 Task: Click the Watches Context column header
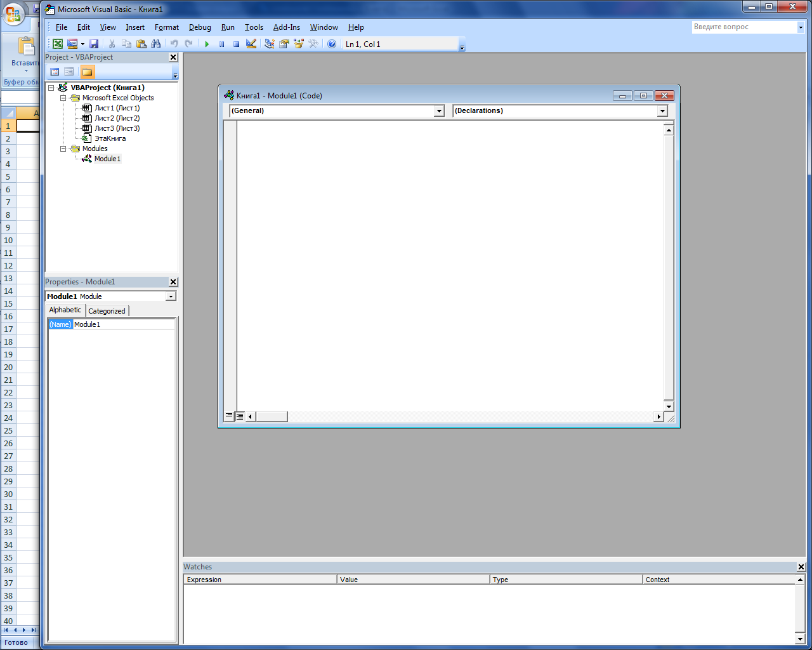[x=719, y=580]
